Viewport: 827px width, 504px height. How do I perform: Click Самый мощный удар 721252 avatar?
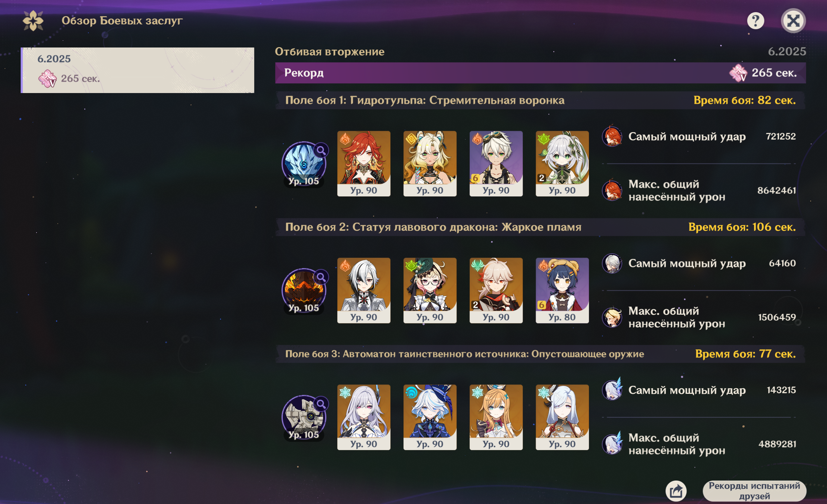pyautogui.click(x=612, y=136)
